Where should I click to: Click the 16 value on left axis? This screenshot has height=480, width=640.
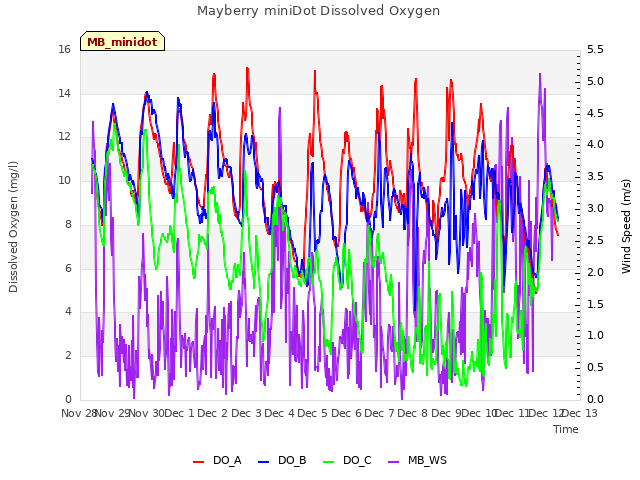click(64, 50)
